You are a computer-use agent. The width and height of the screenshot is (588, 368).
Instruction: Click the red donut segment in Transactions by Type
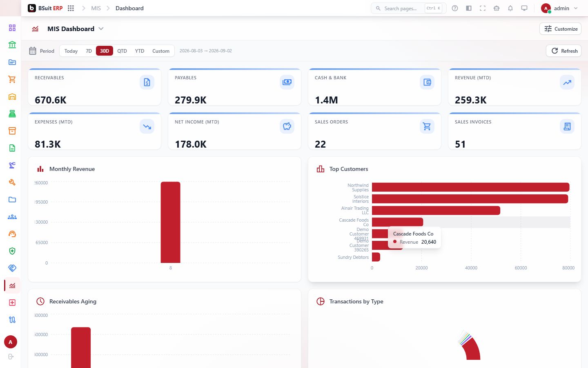(473, 350)
